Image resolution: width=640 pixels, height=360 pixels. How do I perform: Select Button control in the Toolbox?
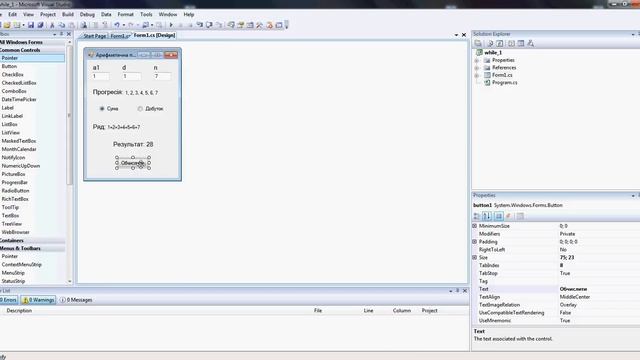9,66
